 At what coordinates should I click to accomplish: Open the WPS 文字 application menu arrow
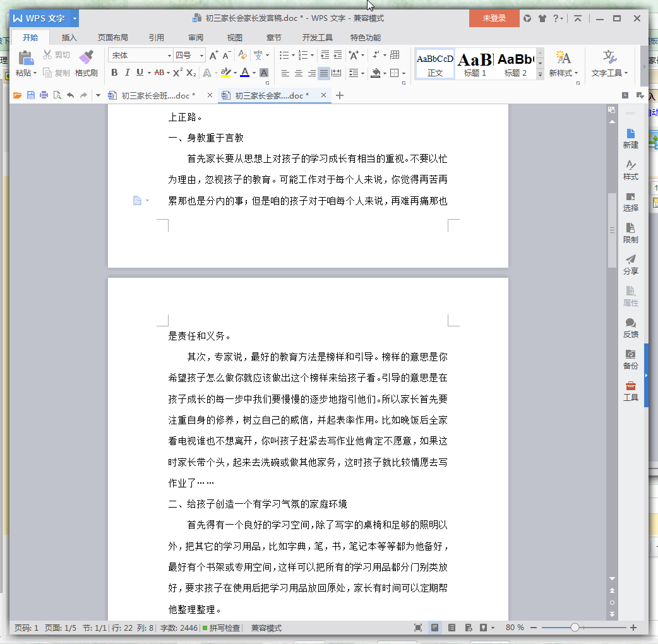coord(75,18)
